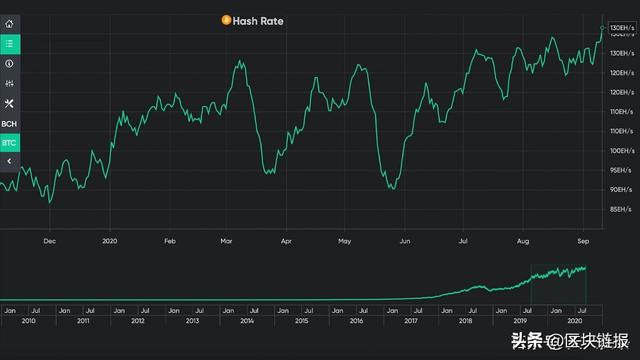
Task: Click 2011 in the navigator timeline
Action: [83, 321]
